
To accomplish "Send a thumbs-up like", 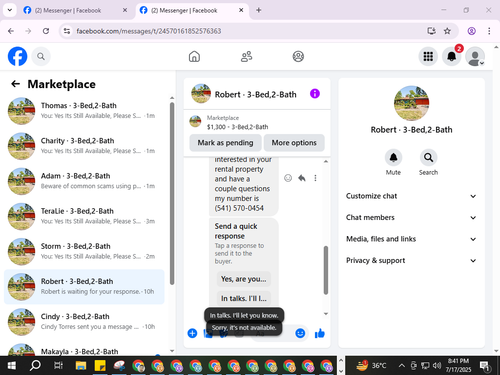I will [x=320, y=333].
